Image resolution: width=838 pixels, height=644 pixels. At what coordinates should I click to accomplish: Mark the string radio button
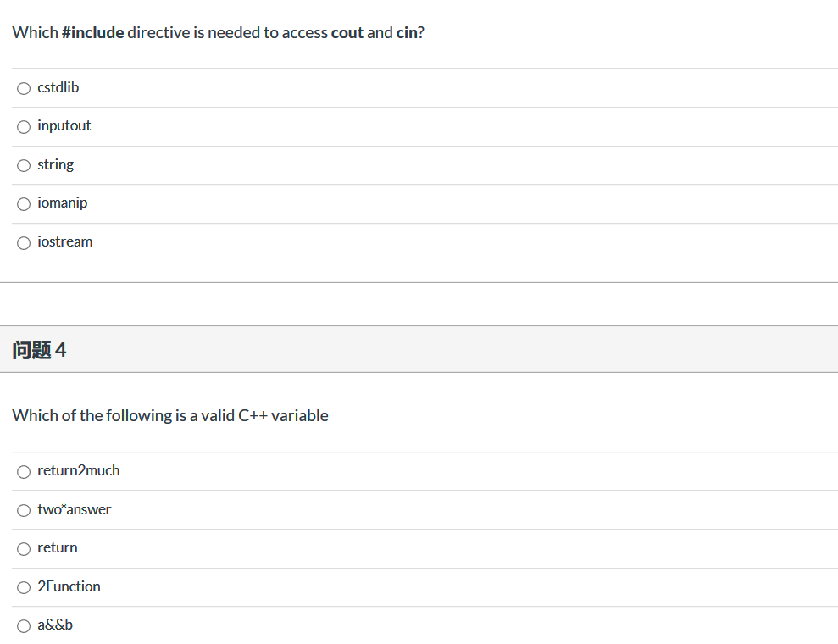point(24,165)
